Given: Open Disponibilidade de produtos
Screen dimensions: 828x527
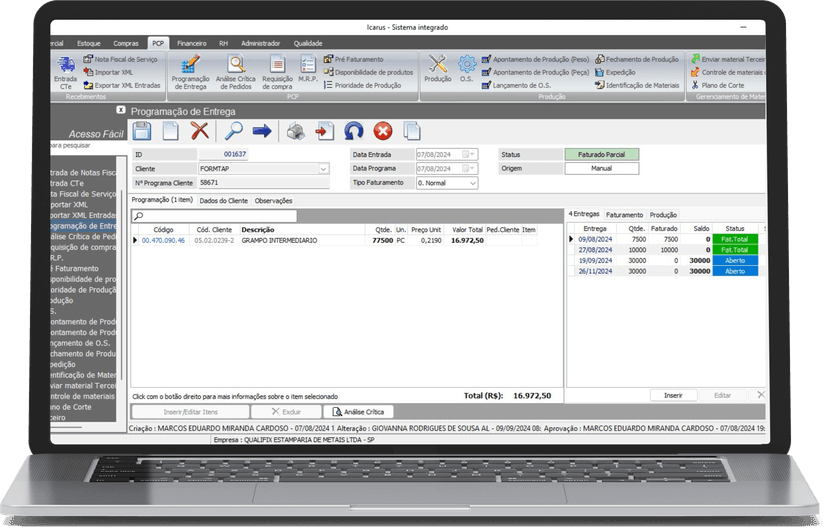Looking at the screenshot, I should point(369,72).
